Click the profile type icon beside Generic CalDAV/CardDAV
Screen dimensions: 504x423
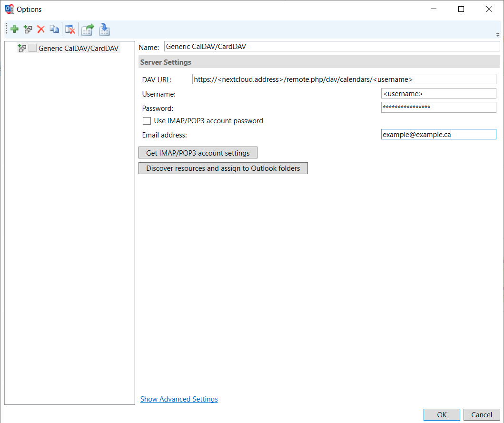coord(22,48)
